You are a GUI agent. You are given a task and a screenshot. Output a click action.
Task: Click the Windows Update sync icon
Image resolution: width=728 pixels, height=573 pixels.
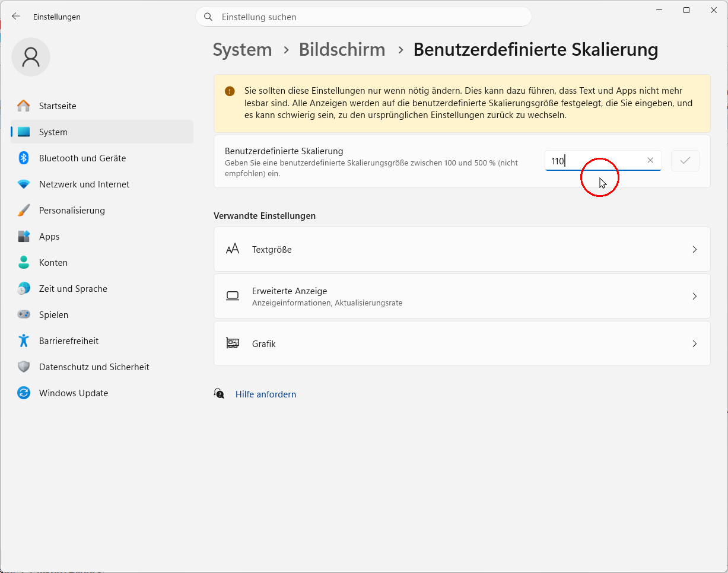24,393
